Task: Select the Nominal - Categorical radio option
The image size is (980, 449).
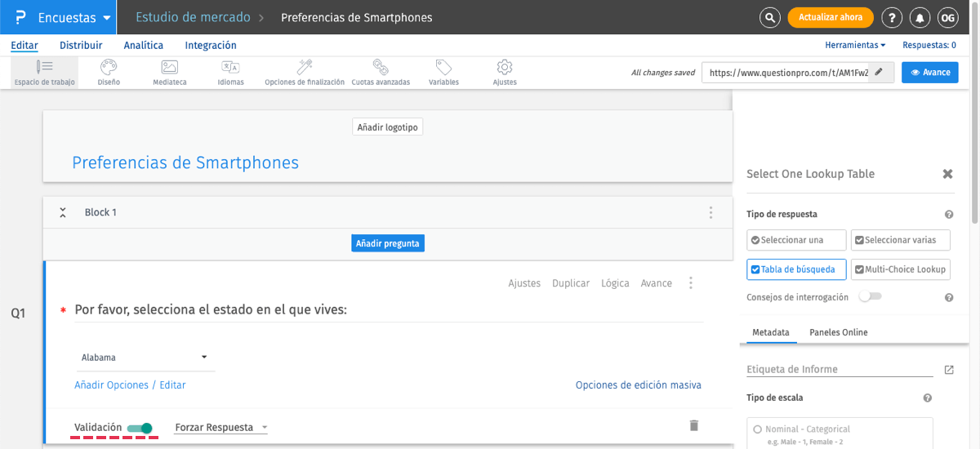Action: 758,429
